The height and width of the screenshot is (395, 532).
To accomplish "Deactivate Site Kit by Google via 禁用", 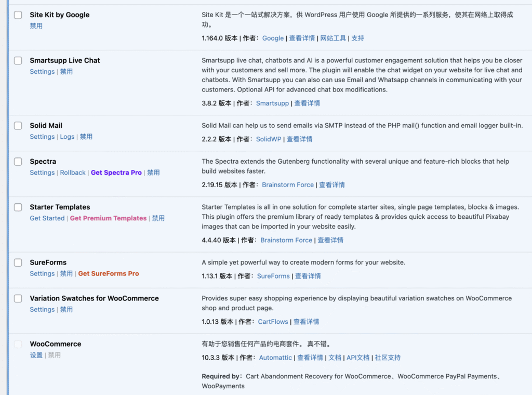I will pyautogui.click(x=36, y=26).
